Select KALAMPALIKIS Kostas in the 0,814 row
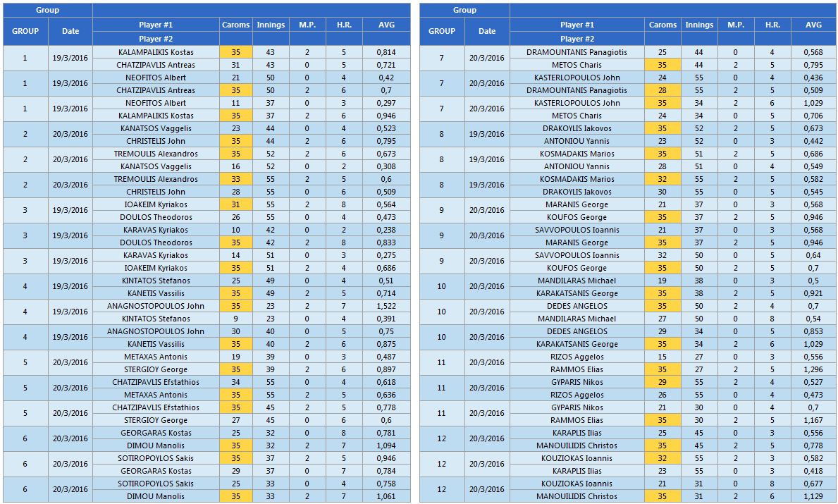This screenshot has height=504, width=838. [x=156, y=52]
